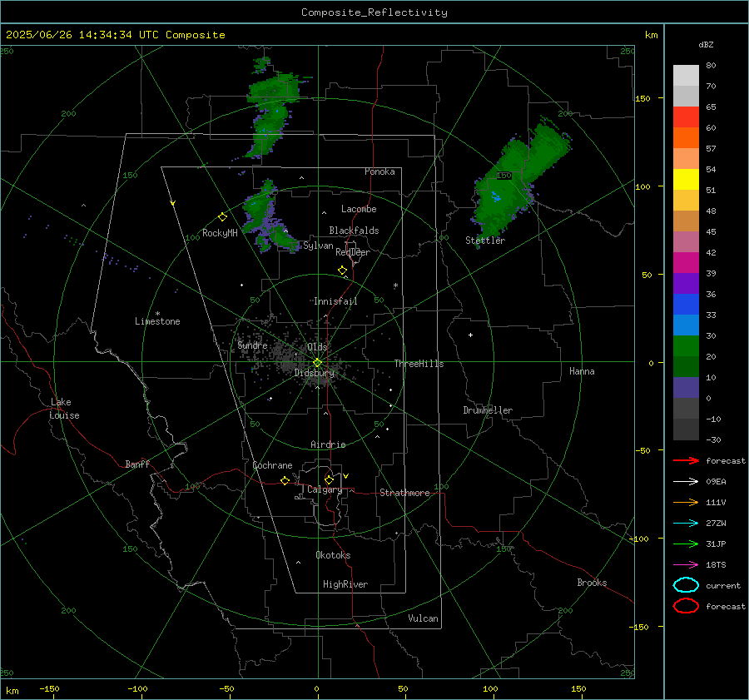Screen dimensions: 749x700
Task: Select the Sylvan label
Action: click(318, 246)
